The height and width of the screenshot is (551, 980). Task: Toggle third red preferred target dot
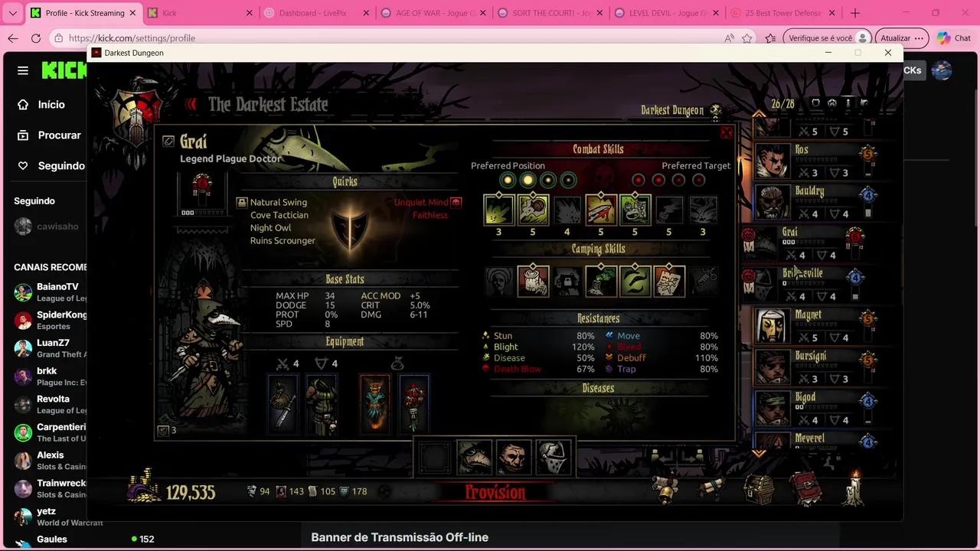[x=678, y=181]
